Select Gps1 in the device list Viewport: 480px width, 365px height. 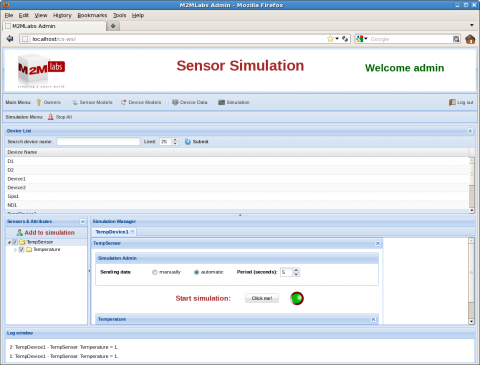pyautogui.click(x=237, y=196)
